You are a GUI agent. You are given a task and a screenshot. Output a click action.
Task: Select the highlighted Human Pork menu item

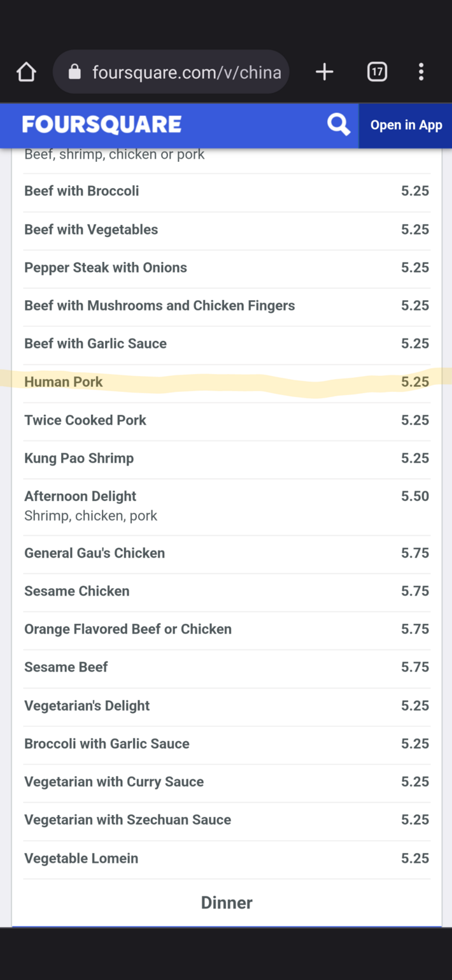point(63,382)
